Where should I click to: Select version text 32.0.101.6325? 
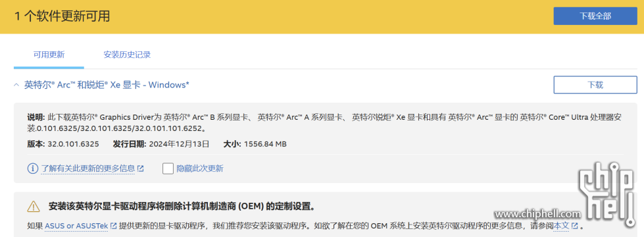[73, 144]
